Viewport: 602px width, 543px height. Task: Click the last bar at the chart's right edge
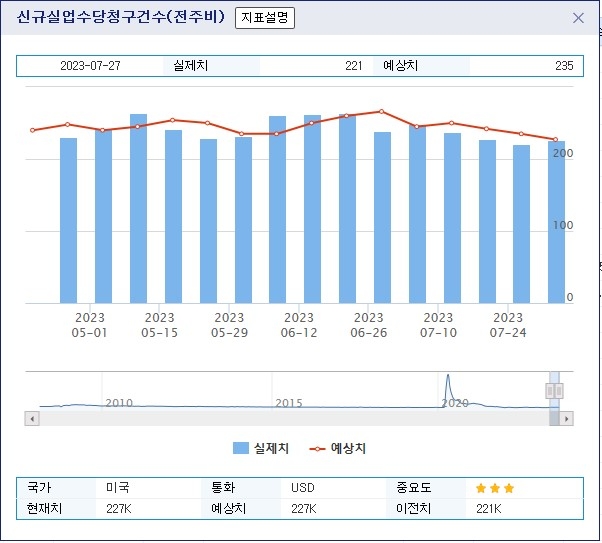click(556, 222)
